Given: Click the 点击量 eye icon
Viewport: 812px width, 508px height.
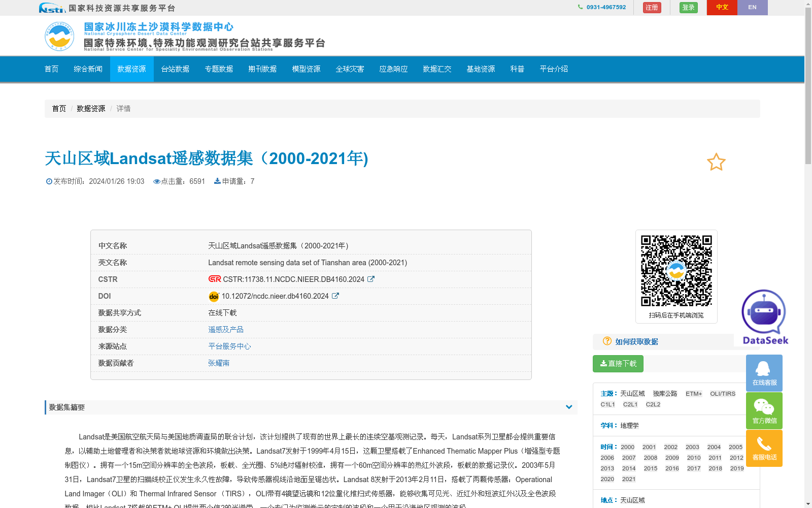Looking at the screenshot, I should pyautogui.click(x=157, y=181).
